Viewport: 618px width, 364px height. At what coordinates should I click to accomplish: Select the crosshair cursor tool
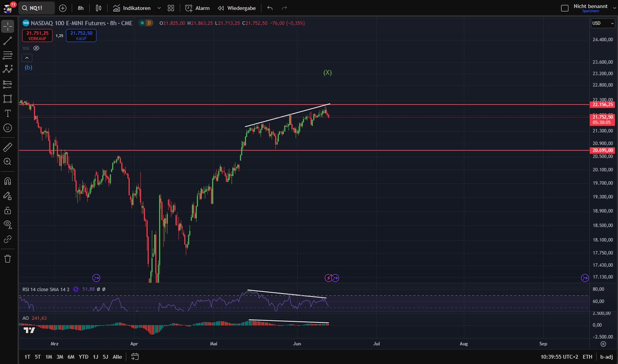click(7, 26)
